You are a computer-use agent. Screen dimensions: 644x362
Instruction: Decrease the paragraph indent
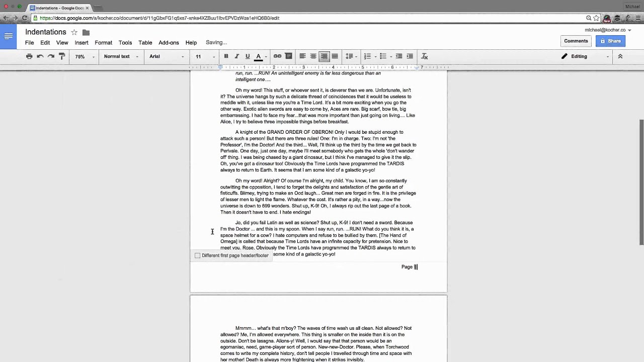tap(399, 56)
